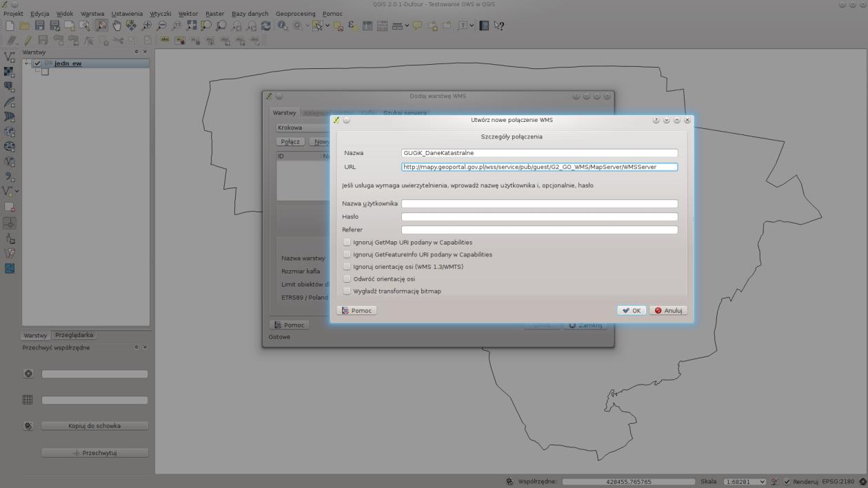The width and height of the screenshot is (868, 488).
Task: Click the Refresh map icon
Action: click(x=265, y=26)
